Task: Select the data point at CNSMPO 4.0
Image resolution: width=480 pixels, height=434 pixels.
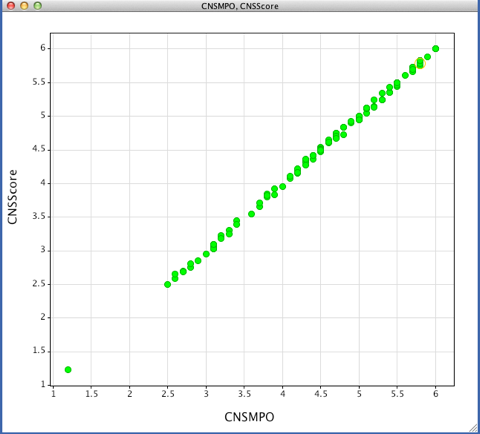Action: 283,187
